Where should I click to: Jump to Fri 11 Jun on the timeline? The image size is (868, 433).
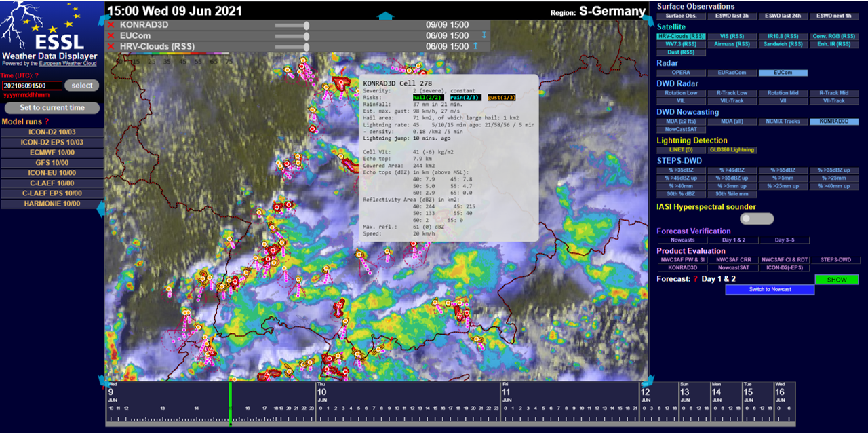pyautogui.click(x=506, y=392)
